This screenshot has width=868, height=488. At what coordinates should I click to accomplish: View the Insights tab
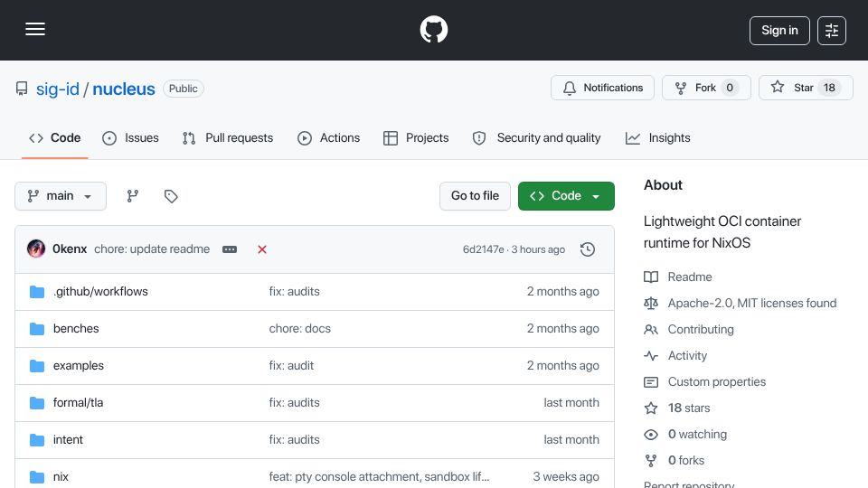click(657, 137)
